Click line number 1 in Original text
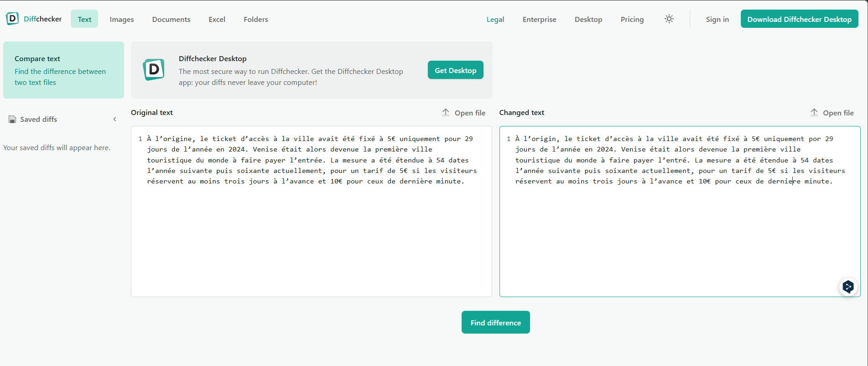Image resolution: width=868 pixels, height=366 pixels. click(x=140, y=139)
